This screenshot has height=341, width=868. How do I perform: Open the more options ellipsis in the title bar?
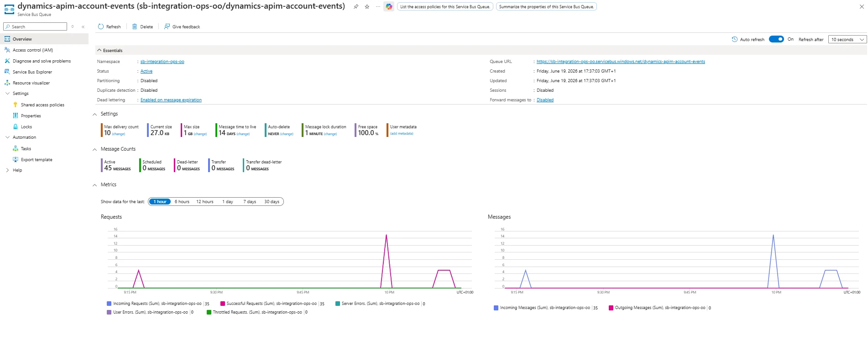pyautogui.click(x=378, y=6)
